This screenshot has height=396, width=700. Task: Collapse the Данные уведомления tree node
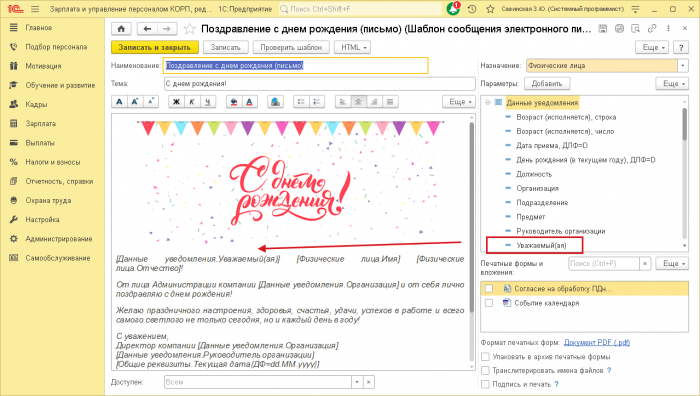point(488,103)
